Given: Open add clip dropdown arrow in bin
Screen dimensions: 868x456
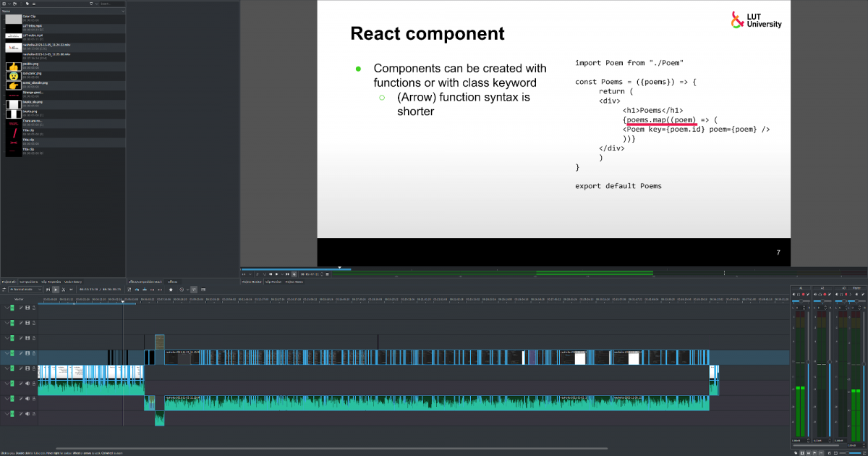Looking at the screenshot, I should [x=9, y=4].
